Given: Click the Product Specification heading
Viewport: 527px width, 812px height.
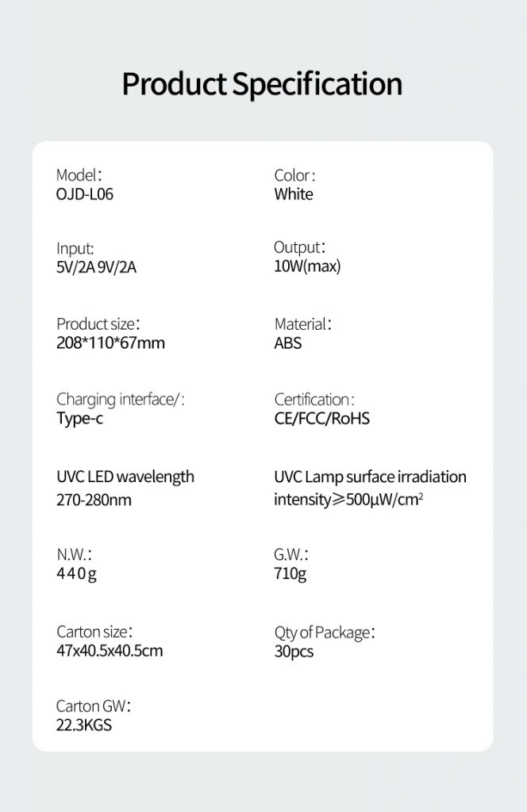Looking at the screenshot, I should tap(262, 84).
